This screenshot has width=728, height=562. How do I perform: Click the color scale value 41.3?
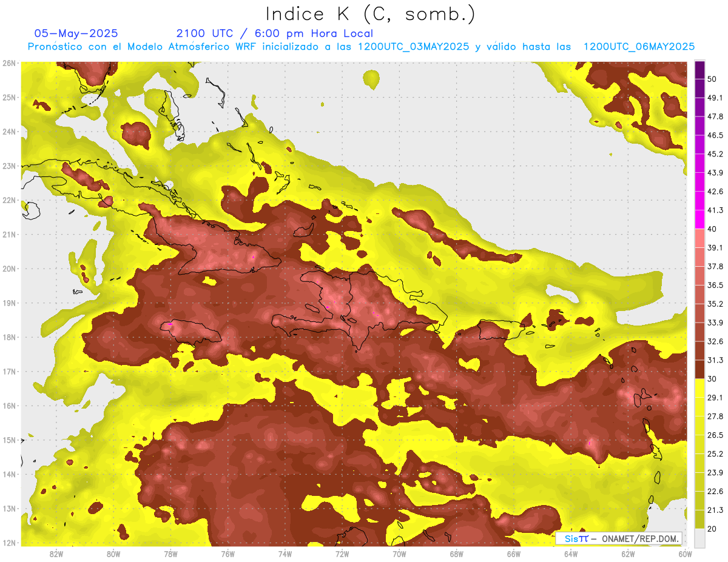tap(715, 210)
